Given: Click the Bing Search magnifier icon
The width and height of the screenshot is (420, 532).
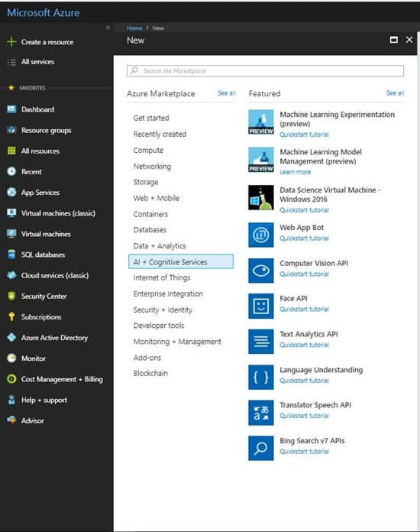Looking at the screenshot, I should click(260, 448).
